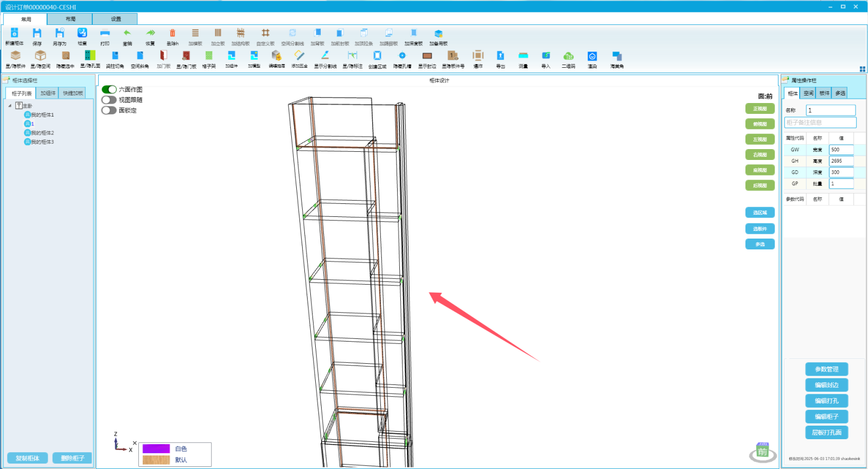The height and width of the screenshot is (469, 868).
Task: Enable the 面锁定 switch
Action: click(x=109, y=110)
